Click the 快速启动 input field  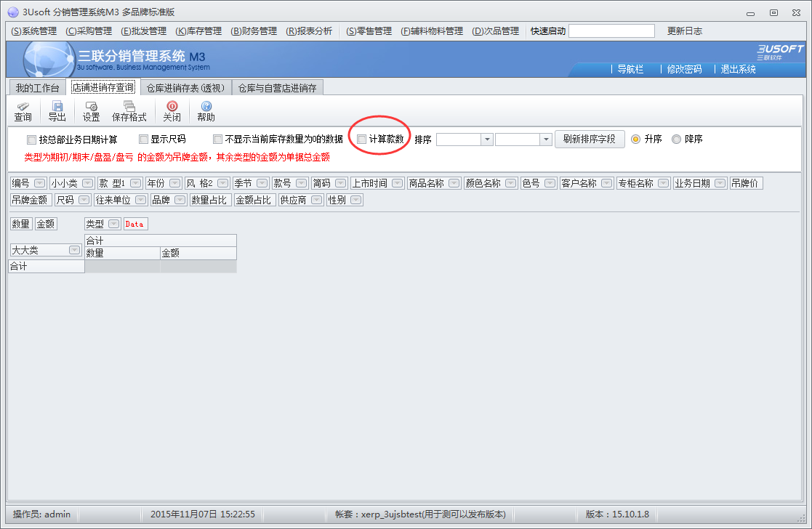click(611, 31)
